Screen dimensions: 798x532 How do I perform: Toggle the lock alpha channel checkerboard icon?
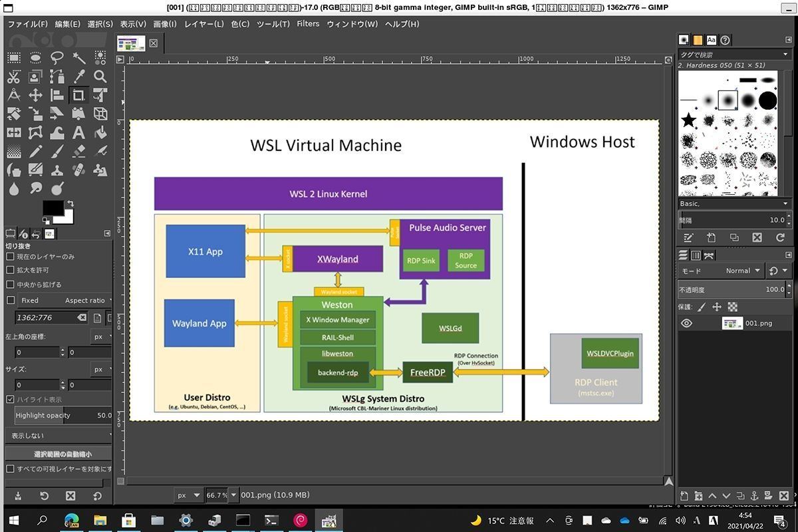pos(733,307)
